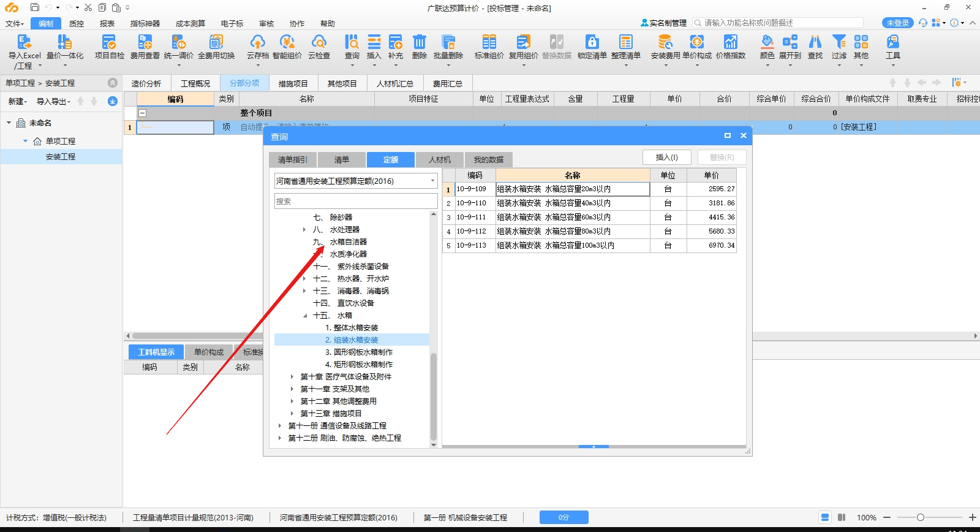This screenshot has height=532, width=980.
Task: Close the 查询 dialog
Action: (x=744, y=135)
